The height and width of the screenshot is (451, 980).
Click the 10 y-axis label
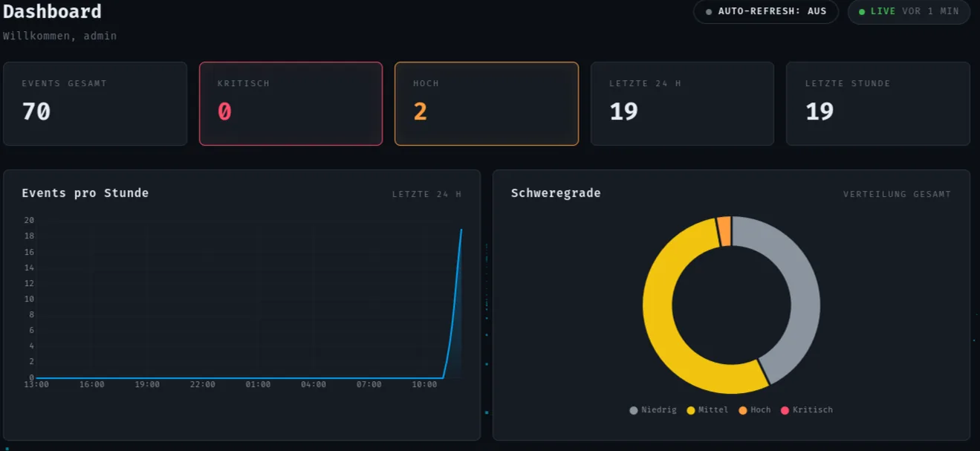(30, 299)
